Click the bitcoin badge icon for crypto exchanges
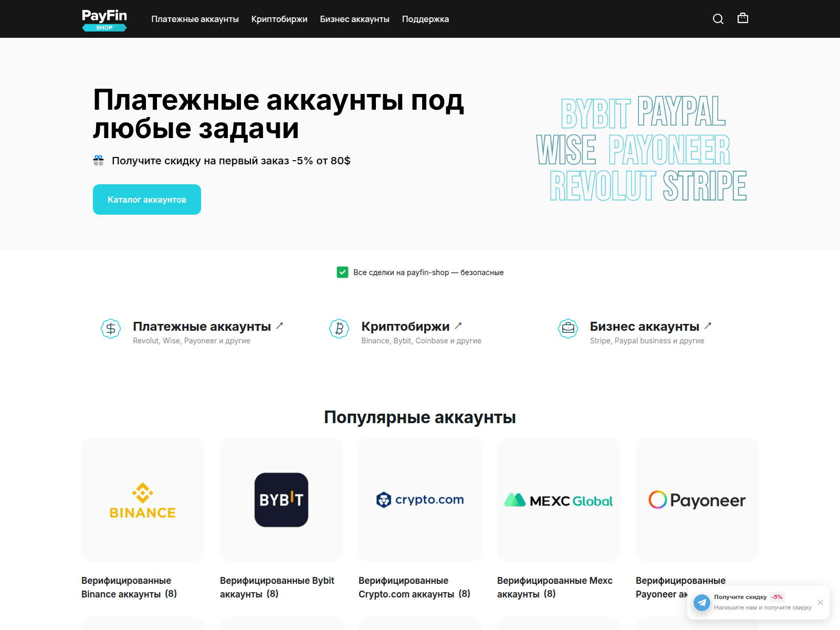 click(339, 329)
